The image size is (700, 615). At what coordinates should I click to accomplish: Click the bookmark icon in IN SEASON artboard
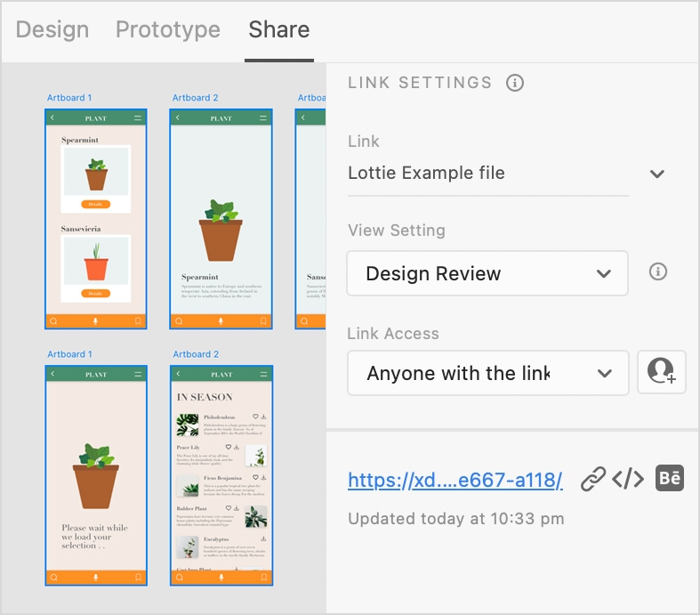[x=263, y=578]
